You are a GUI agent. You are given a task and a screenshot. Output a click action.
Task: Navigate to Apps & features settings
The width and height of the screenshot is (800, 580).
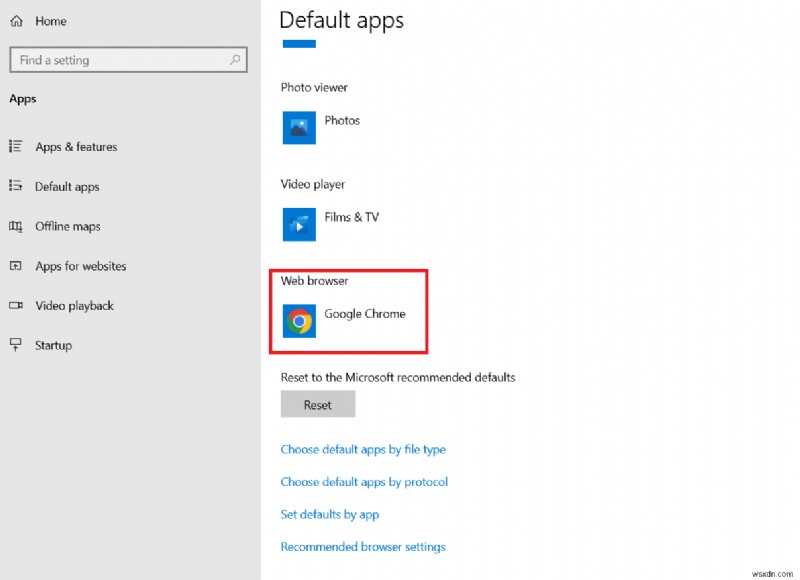click(x=75, y=147)
